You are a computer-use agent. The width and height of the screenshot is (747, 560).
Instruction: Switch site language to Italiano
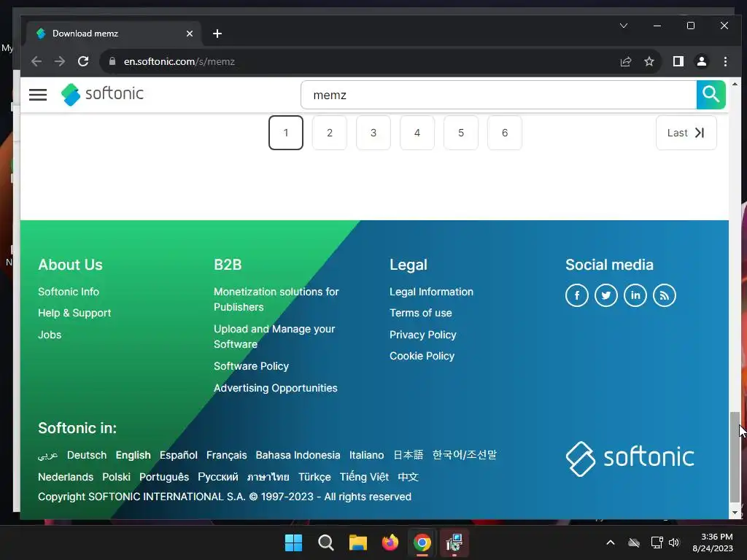click(x=366, y=455)
